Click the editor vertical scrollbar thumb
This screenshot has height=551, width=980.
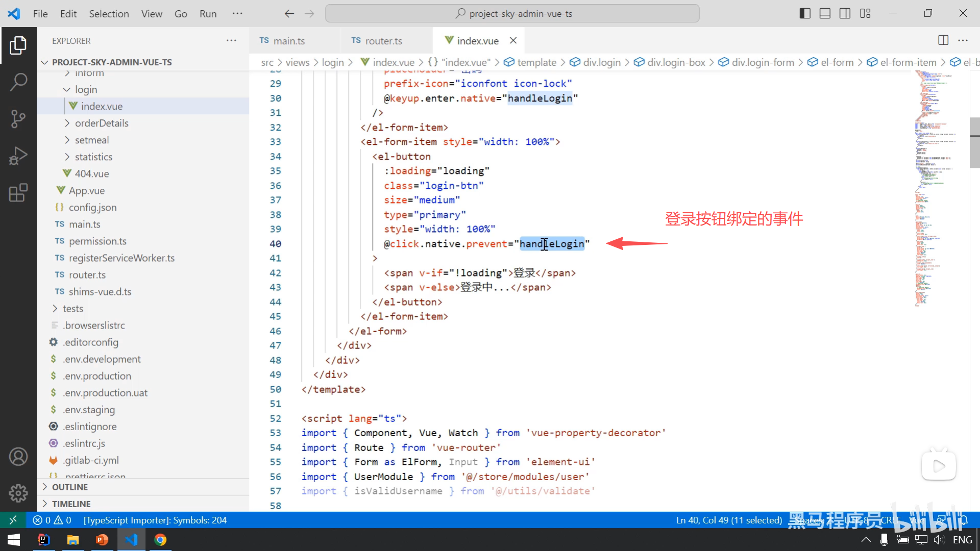tap(974, 143)
